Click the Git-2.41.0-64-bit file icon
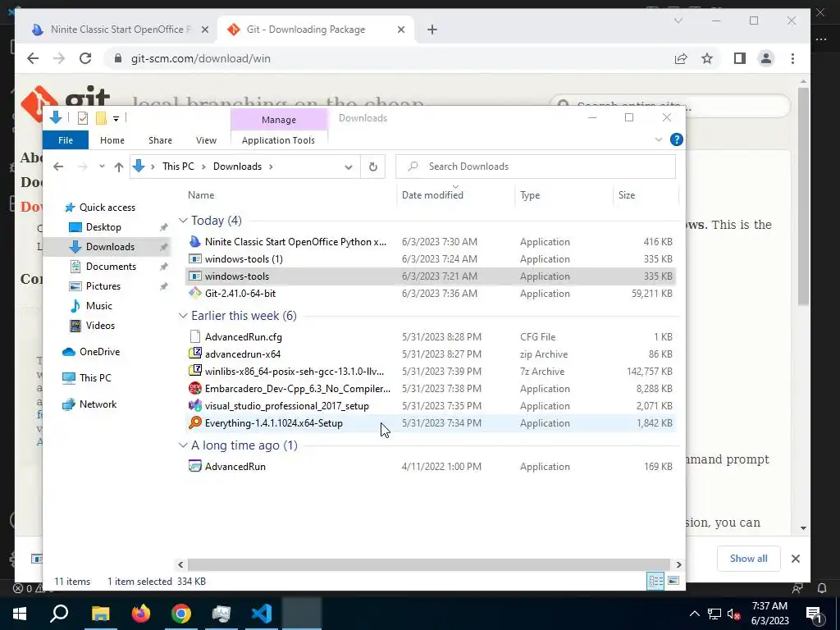 point(195,293)
